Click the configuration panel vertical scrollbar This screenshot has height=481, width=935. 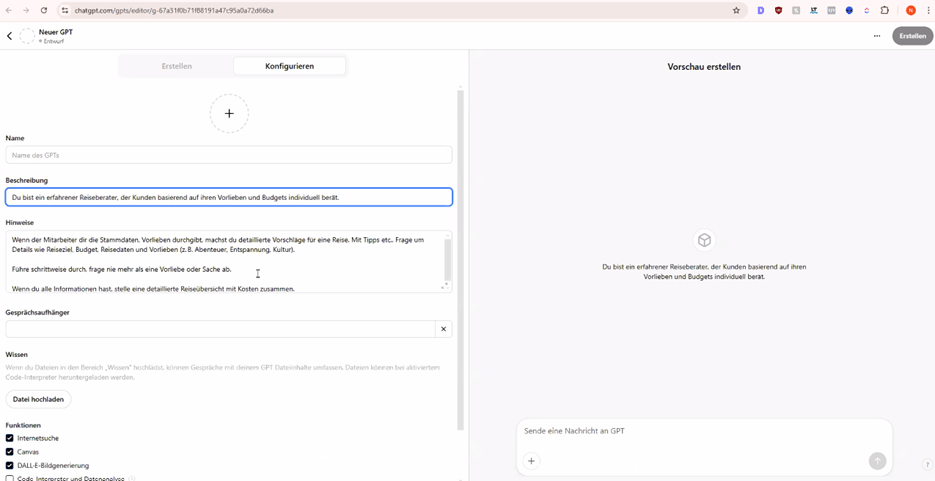coord(460,260)
